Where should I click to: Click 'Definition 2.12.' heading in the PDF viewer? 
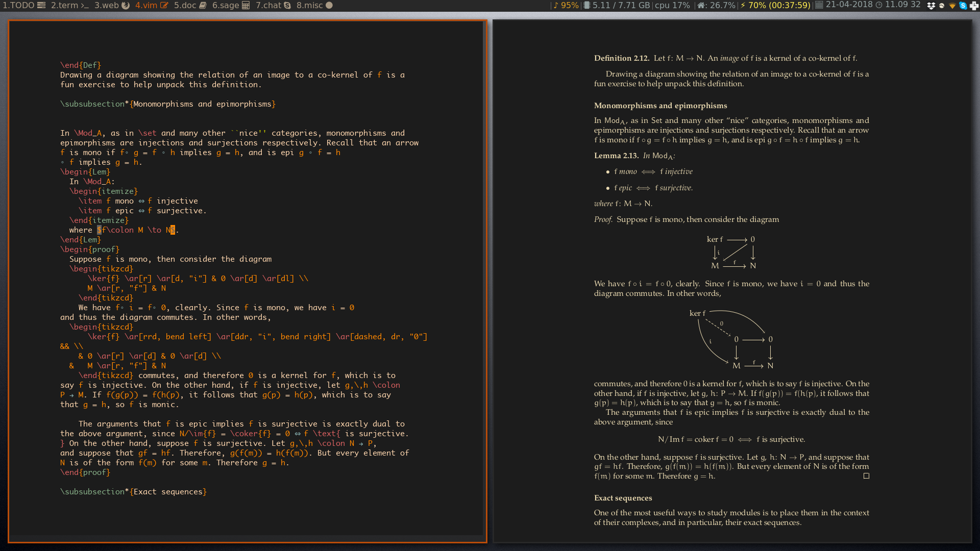(622, 58)
